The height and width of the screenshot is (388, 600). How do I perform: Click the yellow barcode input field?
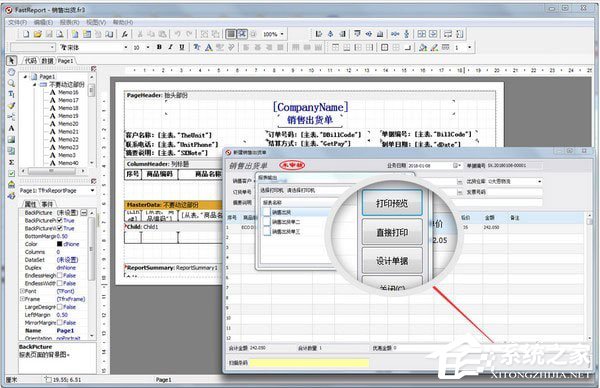point(310,363)
